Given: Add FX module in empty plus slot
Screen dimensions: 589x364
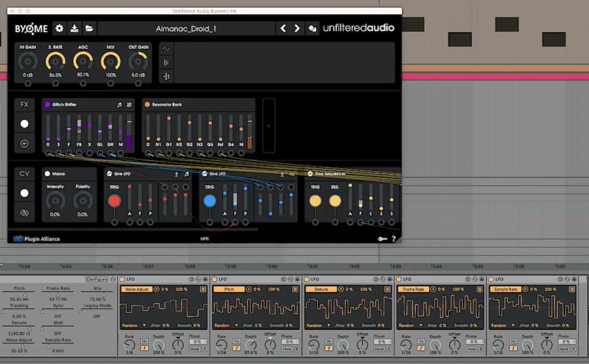Looking at the screenshot, I should tap(268, 126).
